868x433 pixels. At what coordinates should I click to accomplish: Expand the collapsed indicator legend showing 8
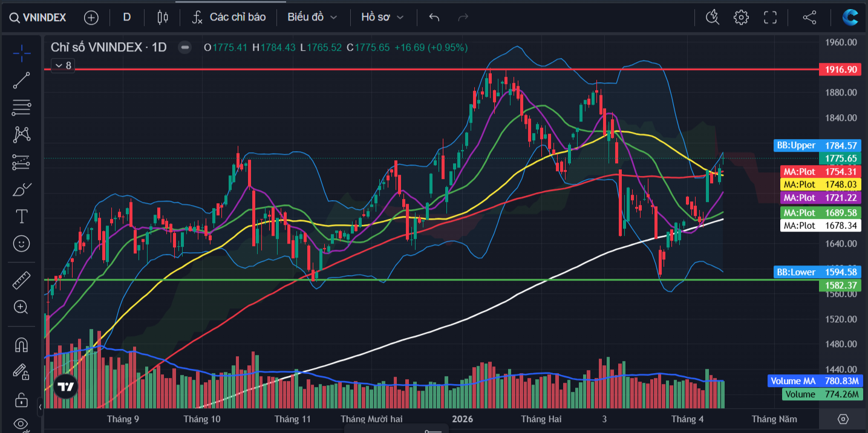tap(63, 65)
